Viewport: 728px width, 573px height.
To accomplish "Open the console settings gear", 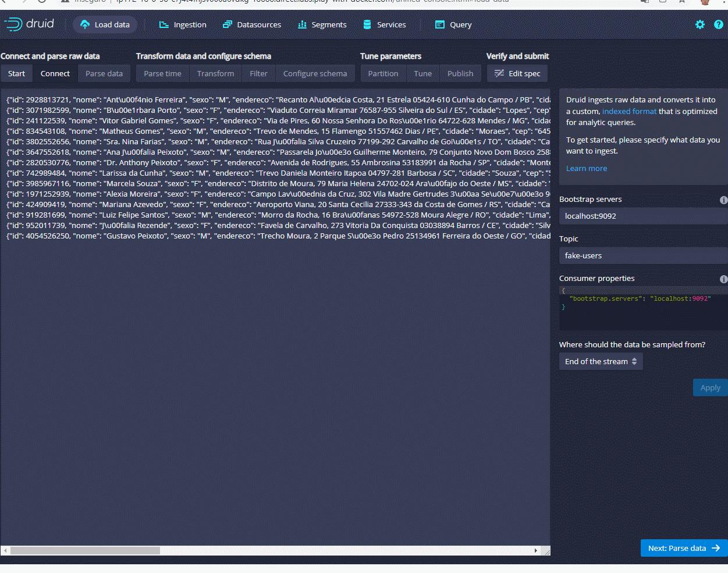I will [700, 24].
